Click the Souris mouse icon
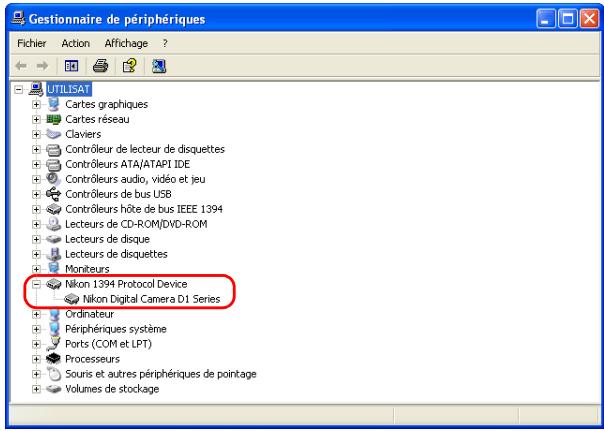Image resolution: width=604 pixels, height=431 pixels. point(54,374)
